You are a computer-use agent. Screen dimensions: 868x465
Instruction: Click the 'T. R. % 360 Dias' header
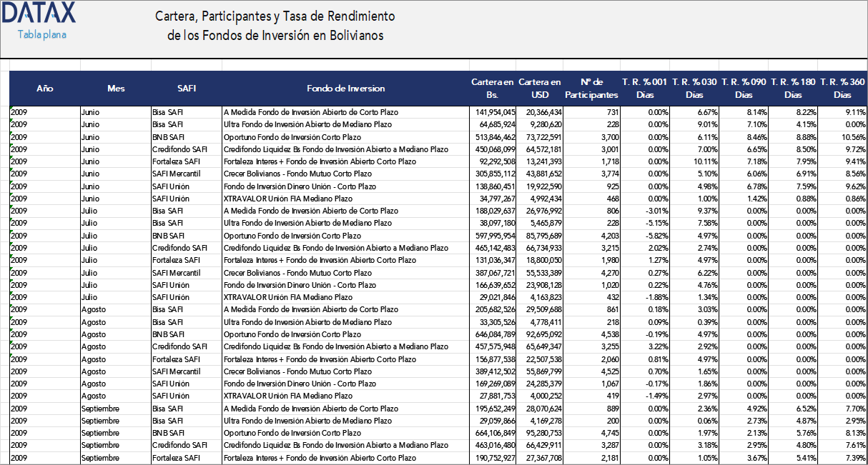pos(841,89)
